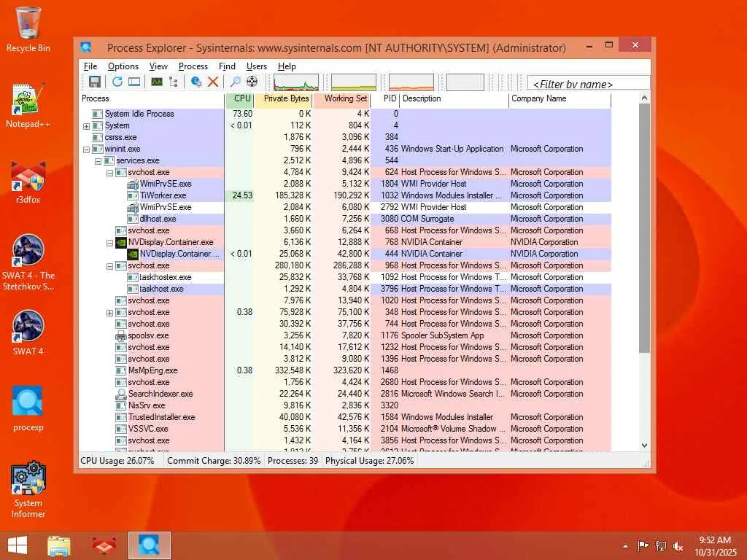Click the scrollbar down arrow
Image resolution: width=747 pixels, height=560 pixels.
tap(644, 446)
